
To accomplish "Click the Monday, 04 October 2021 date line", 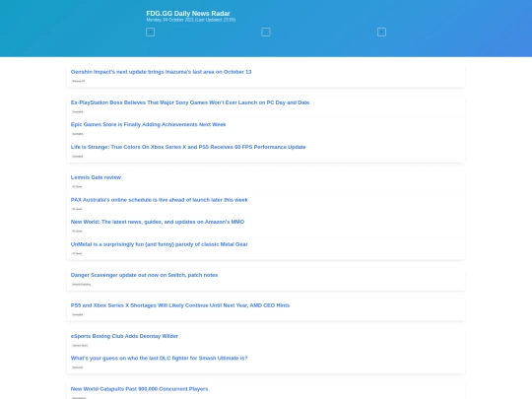I will point(191,20).
